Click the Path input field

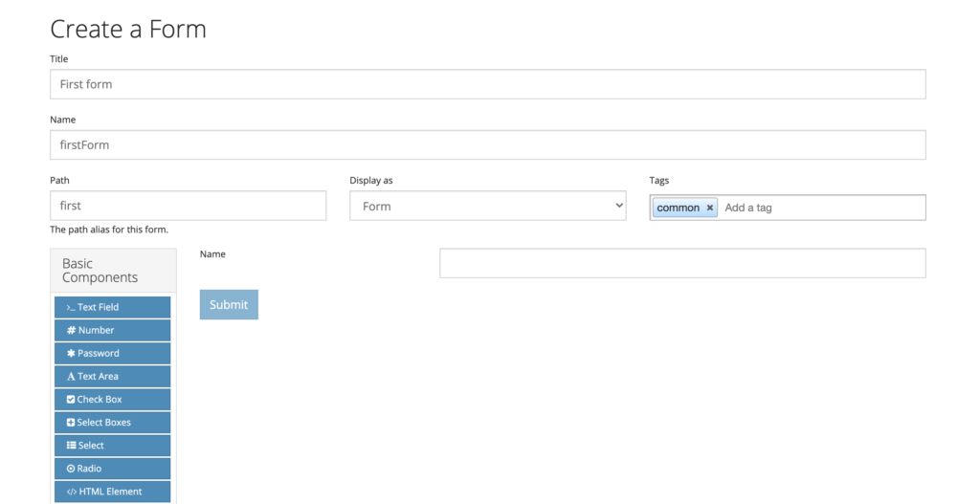[189, 206]
